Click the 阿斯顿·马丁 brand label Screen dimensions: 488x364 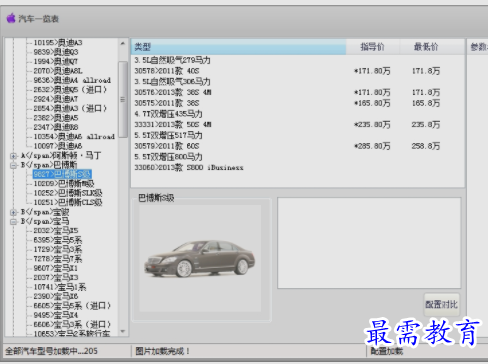tap(60, 156)
